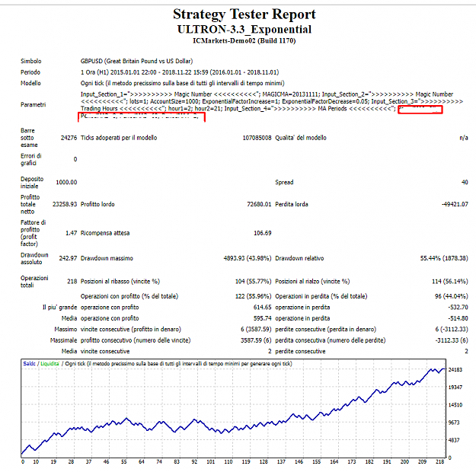Select the Periodo date range value
476x469 pixels.
pos(180,72)
